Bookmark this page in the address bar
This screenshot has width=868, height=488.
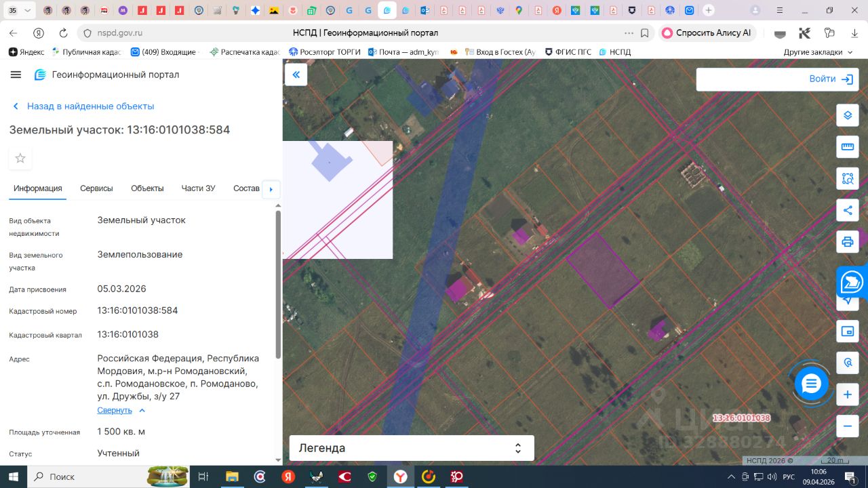[x=645, y=33]
